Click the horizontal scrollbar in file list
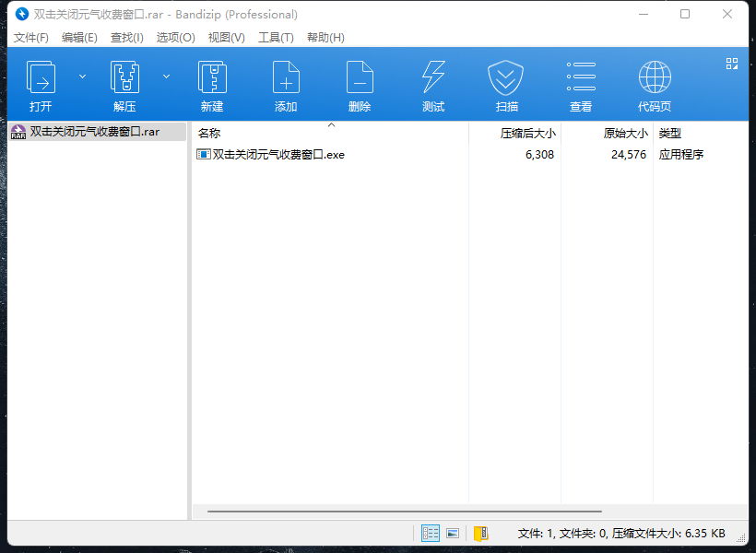This screenshot has width=756, height=553. [404, 511]
